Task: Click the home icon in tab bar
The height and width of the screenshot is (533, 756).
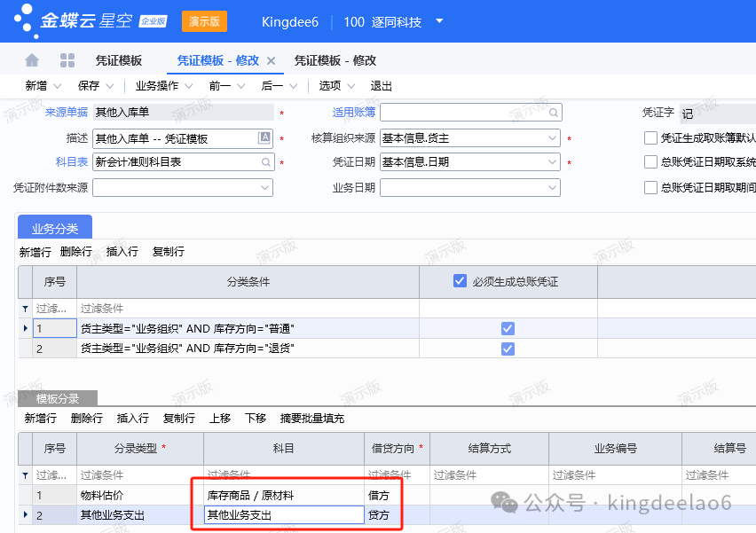Action: click(32, 60)
